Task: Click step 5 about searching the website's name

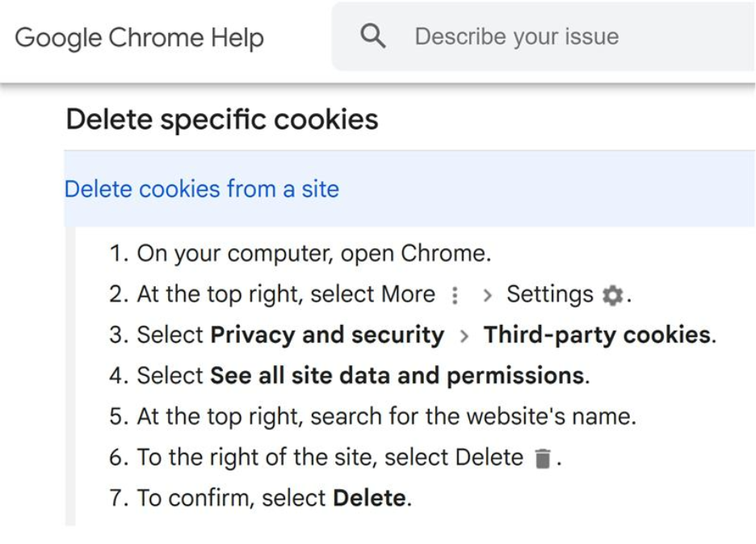Action: (372, 416)
